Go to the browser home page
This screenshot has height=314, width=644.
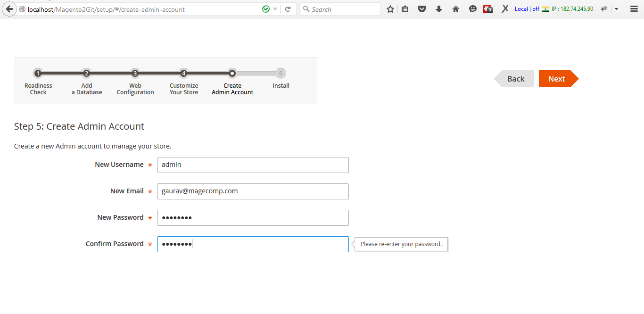(x=456, y=9)
